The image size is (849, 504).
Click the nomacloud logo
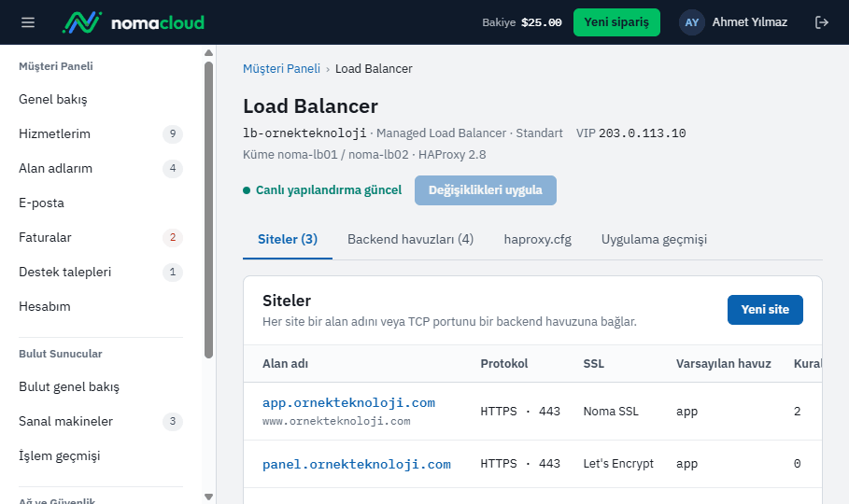click(x=134, y=22)
